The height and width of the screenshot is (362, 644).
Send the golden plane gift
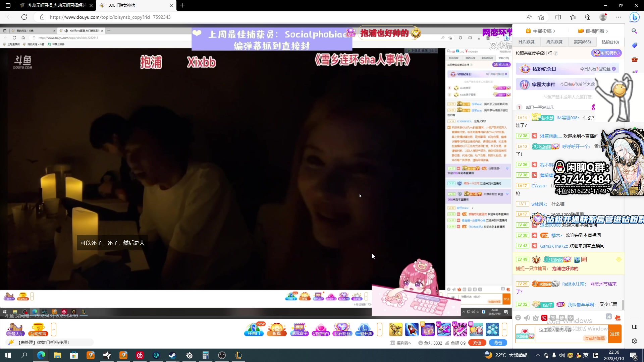396,329
